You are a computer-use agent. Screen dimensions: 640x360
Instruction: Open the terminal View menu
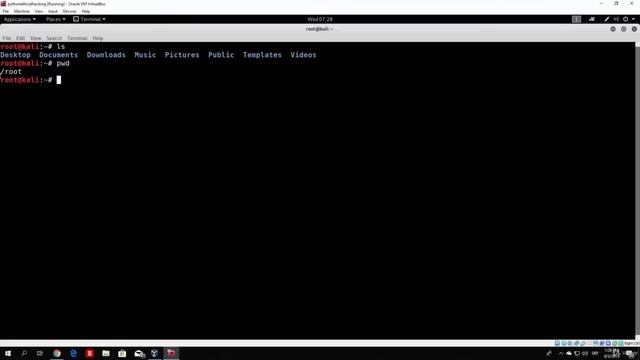tap(36, 38)
